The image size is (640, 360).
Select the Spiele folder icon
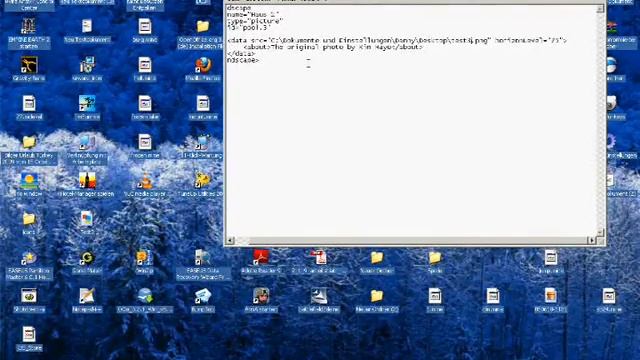[x=435, y=258]
